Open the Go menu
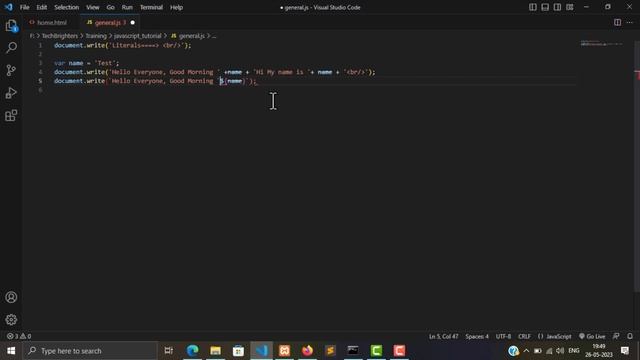 tap(111, 7)
